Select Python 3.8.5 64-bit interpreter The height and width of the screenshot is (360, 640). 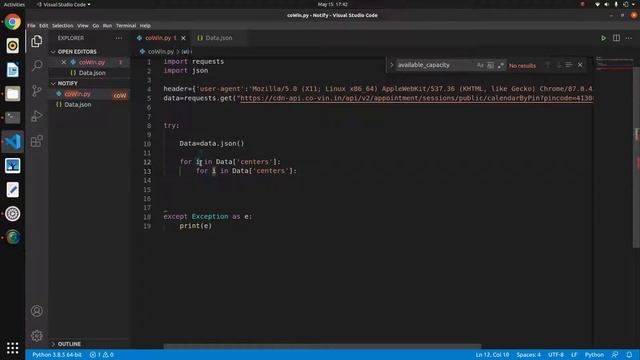pos(57,355)
